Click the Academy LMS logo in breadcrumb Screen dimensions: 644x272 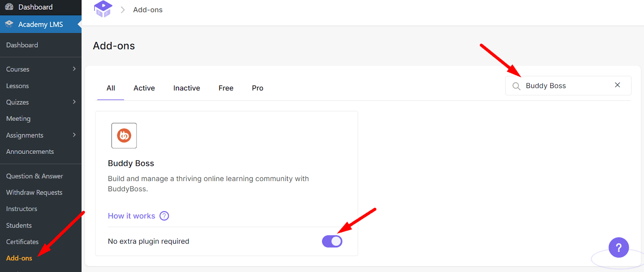(x=103, y=9)
